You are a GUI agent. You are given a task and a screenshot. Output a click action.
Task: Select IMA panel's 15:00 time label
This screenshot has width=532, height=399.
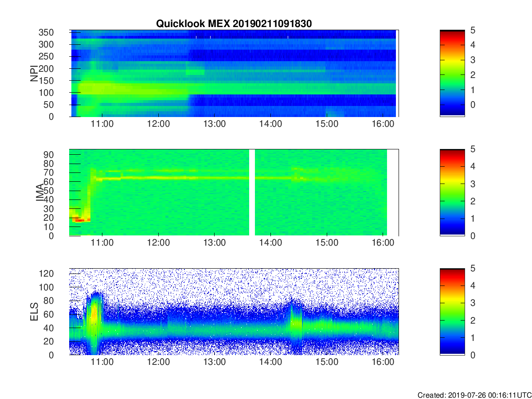coord(327,243)
